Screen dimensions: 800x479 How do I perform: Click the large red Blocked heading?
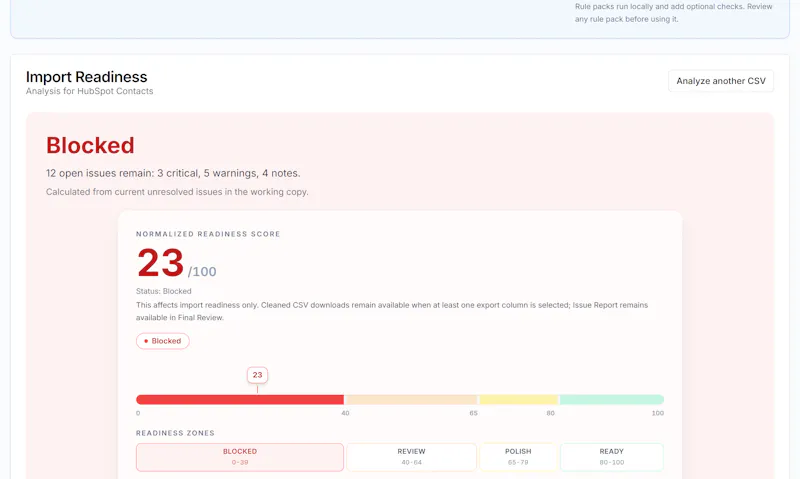click(90, 145)
